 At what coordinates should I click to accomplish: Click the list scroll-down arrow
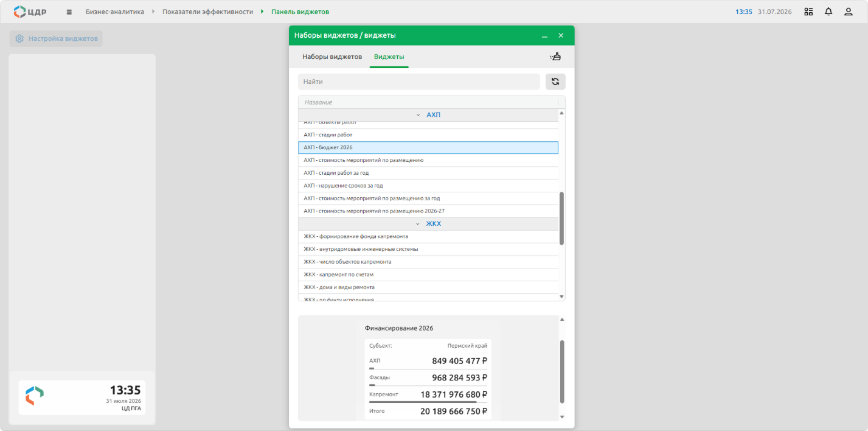click(x=561, y=296)
